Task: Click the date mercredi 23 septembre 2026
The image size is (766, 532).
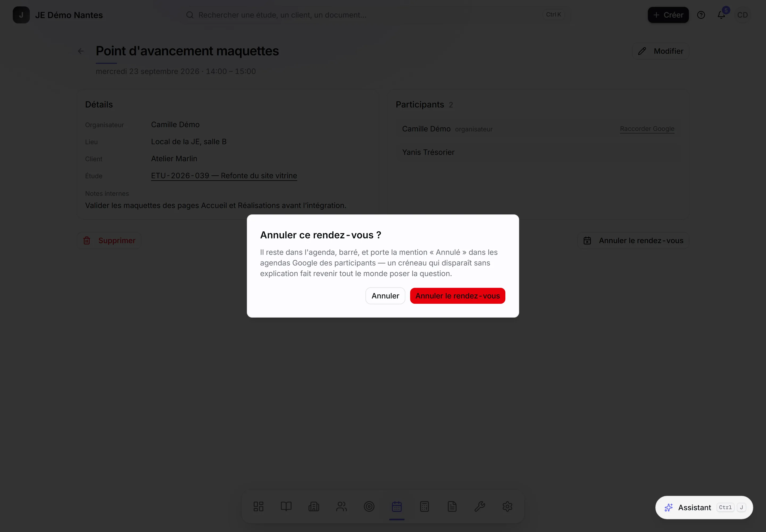Action: (147, 71)
